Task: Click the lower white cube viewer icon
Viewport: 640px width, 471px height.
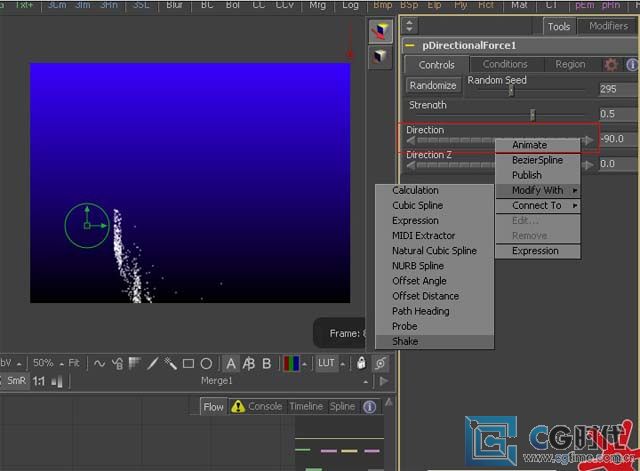Action: 380,57
